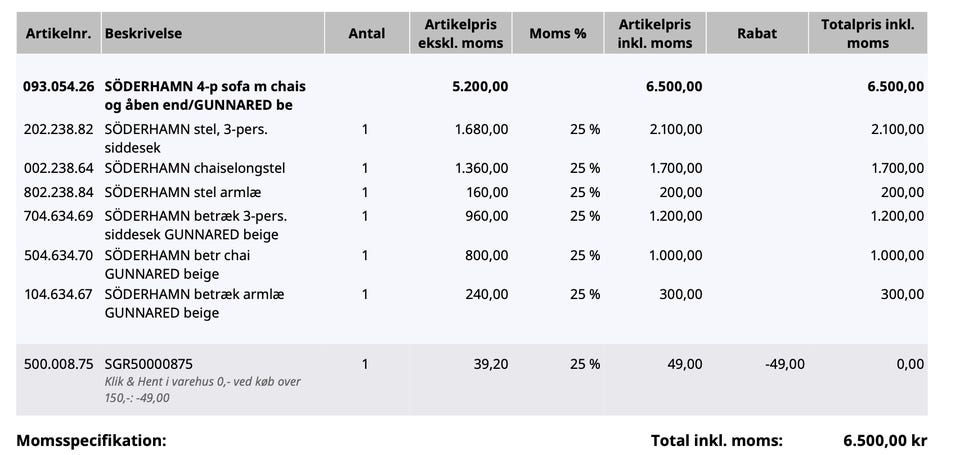Select the Momsspecifikation heading
The image size is (960, 455).
[91, 440]
